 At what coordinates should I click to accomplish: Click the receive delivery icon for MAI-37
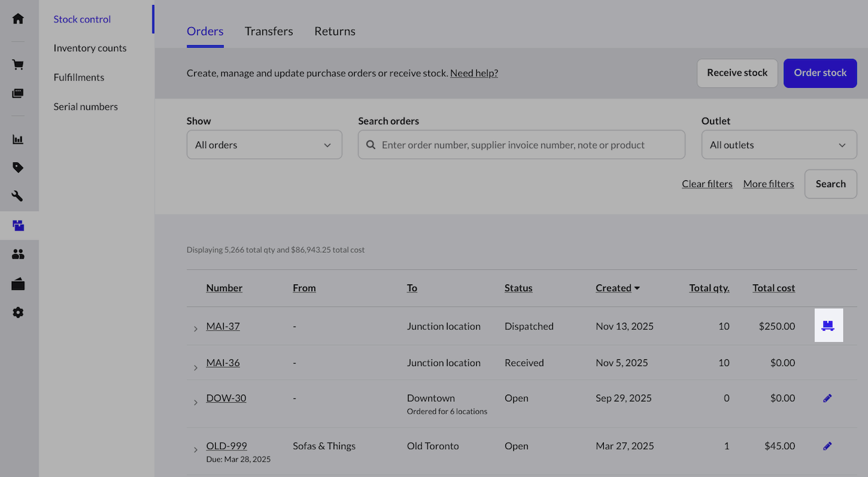click(x=827, y=326)
